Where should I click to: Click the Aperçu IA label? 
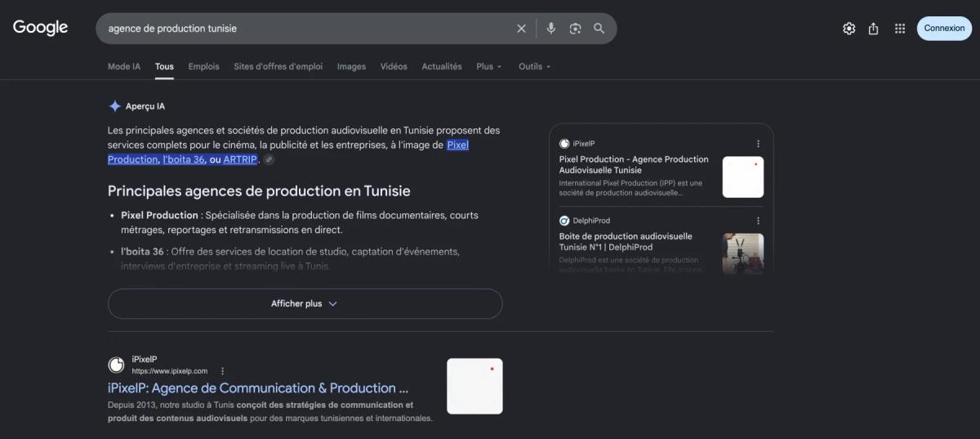[x=145, y=106]
